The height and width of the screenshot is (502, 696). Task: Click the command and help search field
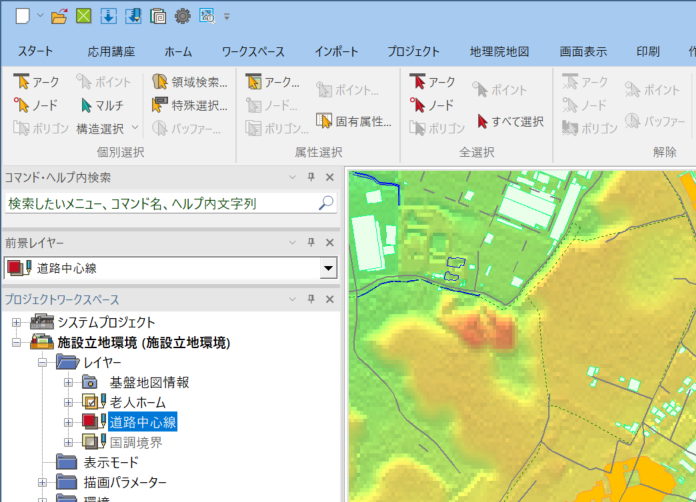[x=160, y=203]
